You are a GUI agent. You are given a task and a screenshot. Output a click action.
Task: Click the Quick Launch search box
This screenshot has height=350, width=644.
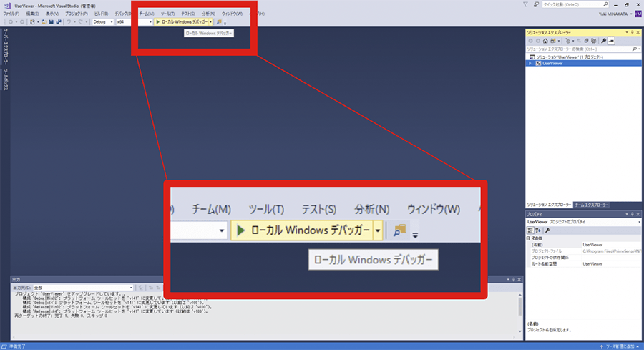(x=575, y=4)
